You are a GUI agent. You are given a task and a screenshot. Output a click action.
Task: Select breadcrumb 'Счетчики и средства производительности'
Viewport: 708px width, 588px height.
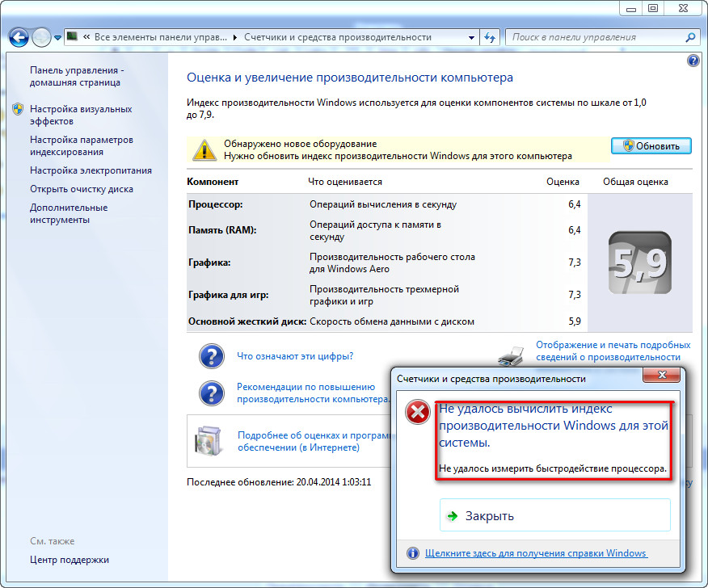pyautogui.click(x=338, y=37)
